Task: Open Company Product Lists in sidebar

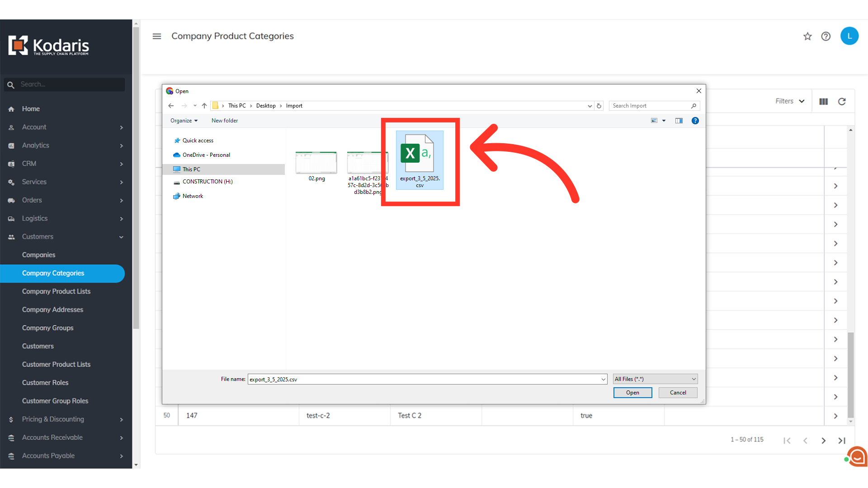Action: coord(56,291)
